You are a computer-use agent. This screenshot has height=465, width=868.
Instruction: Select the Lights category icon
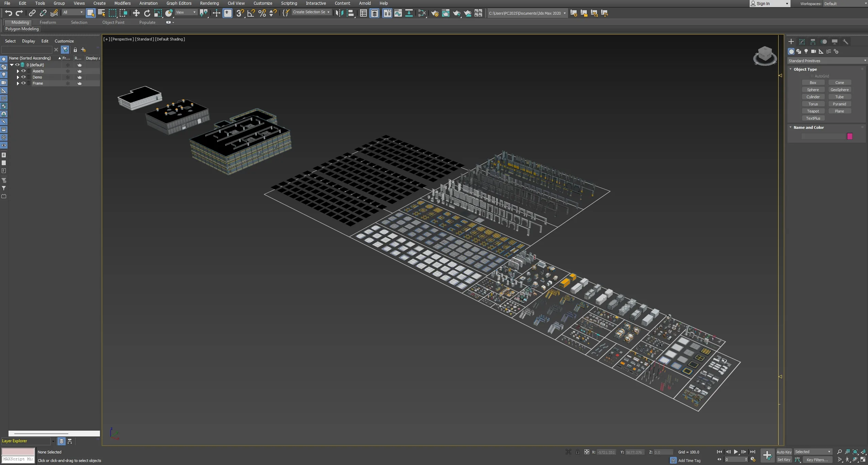click(x=806, y=52)
